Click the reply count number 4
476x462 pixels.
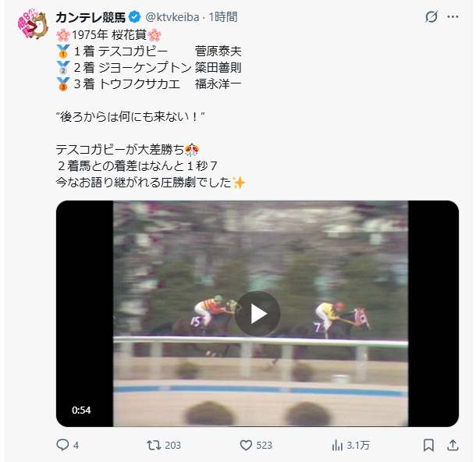pos(76,446)
